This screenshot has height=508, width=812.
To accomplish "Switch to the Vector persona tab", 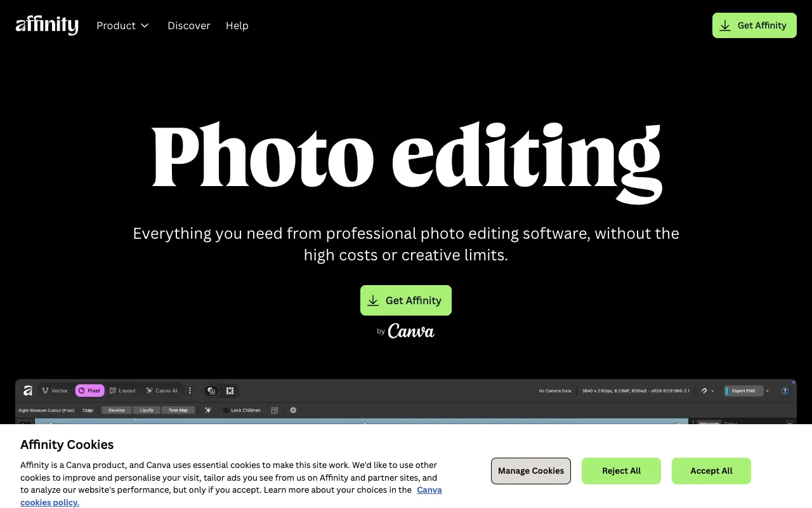I will pyautogui.click(x=55, y=391).
